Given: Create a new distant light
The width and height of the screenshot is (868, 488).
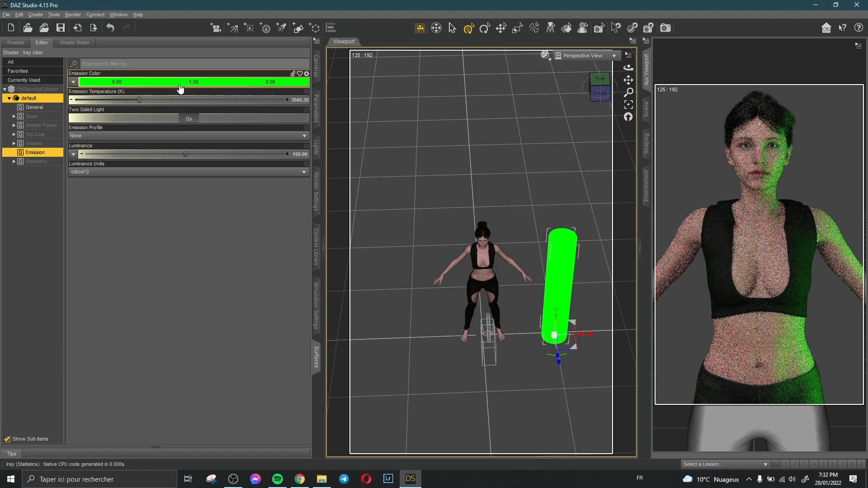Looking at the screenshot, I should pos(232,28).
